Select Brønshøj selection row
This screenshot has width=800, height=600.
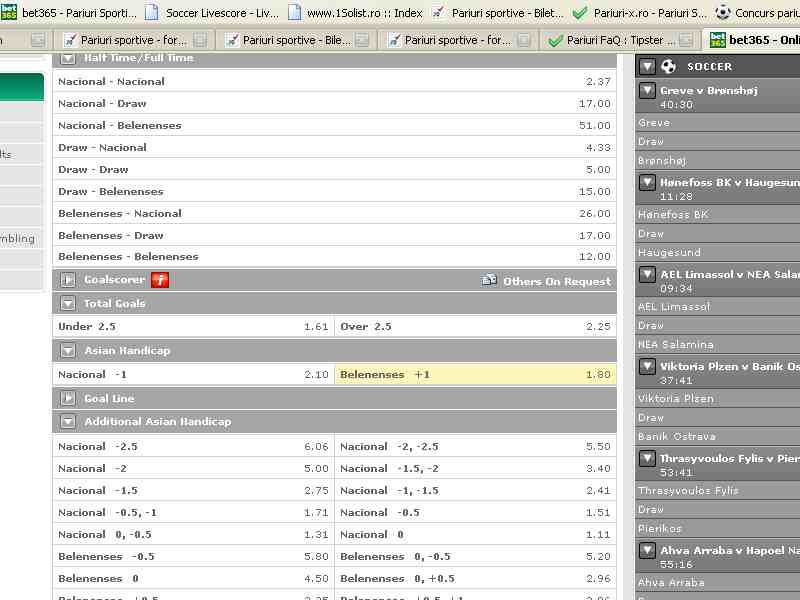tap(718, 161)
